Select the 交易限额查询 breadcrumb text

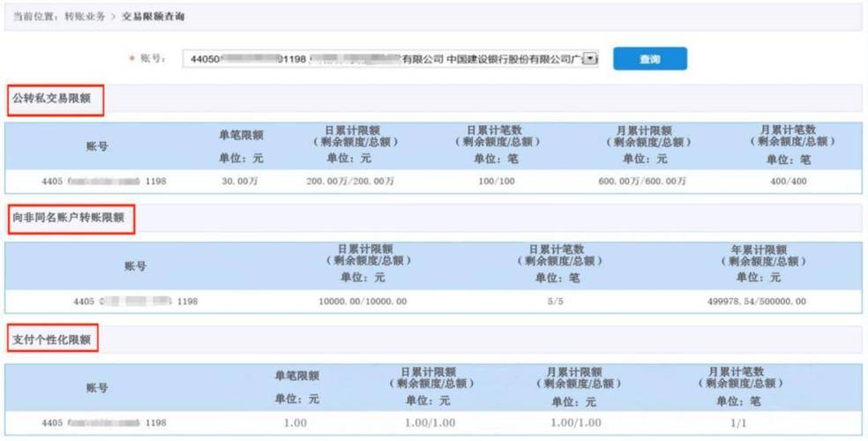(153, 17)
